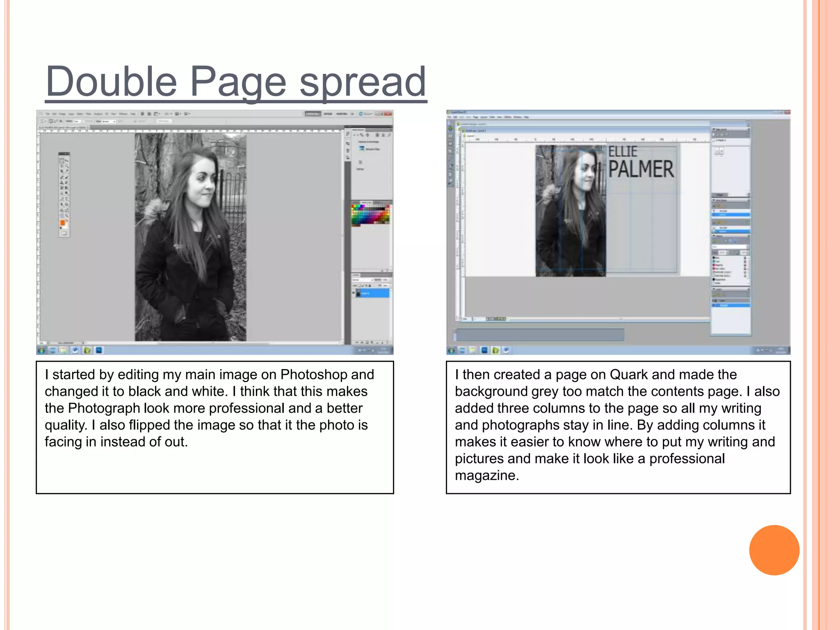This screenshot has width=840, height=630.
Task: Click the Photoshop icon on the left screenshot's taskbar
Action: point(99,350)
